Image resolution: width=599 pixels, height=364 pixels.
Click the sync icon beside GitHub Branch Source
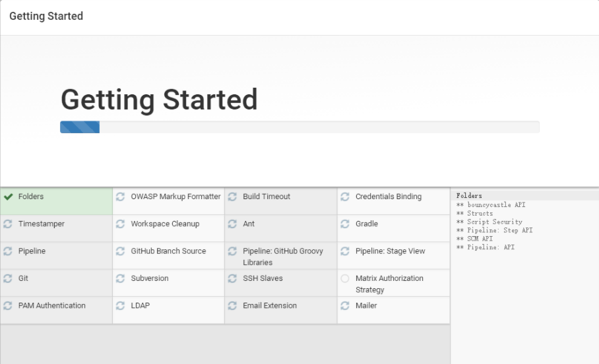[x=120, y=251]
